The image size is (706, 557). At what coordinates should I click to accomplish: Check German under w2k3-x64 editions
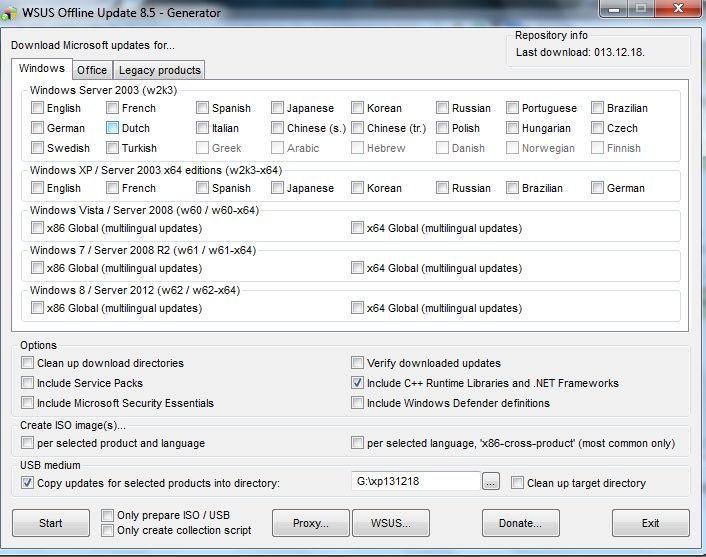click(597, 188)
